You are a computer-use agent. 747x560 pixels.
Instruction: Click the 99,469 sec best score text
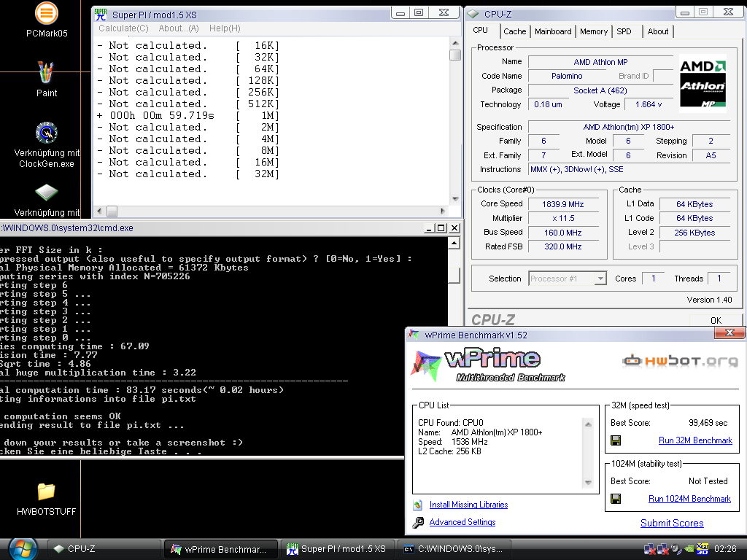pos(708,423)
